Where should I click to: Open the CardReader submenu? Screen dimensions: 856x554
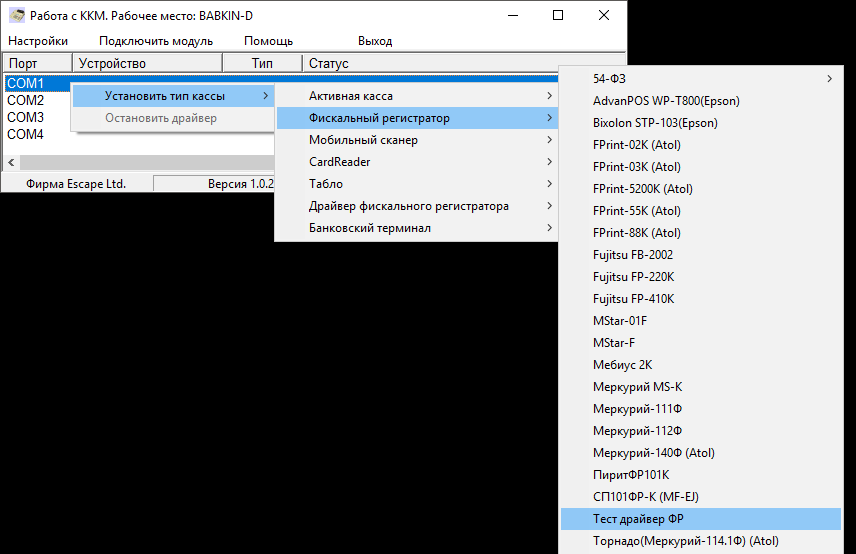(417, 162)
